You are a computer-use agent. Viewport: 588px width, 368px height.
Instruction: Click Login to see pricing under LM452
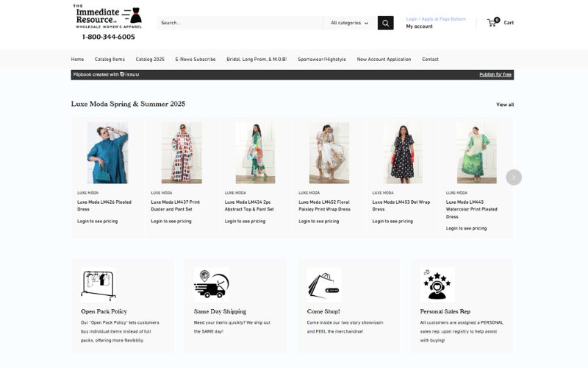coord(319,222)
